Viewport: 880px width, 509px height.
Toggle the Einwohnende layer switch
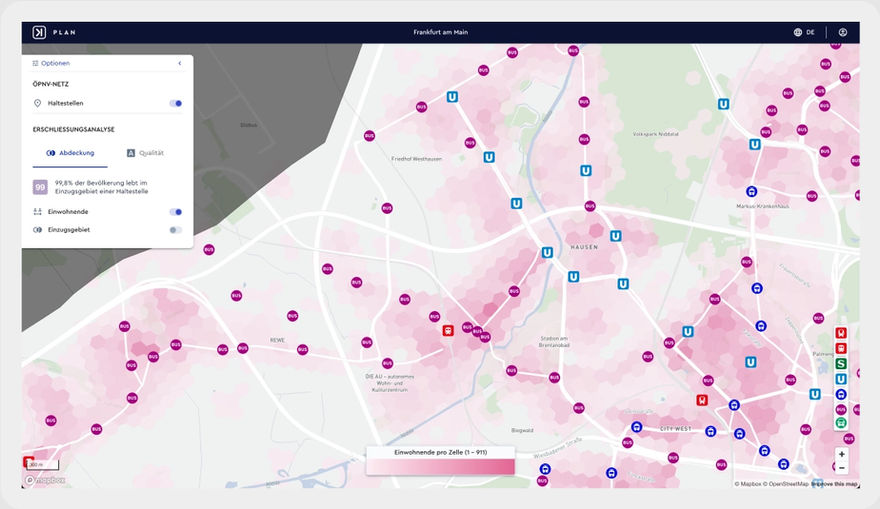click(176, 212)
